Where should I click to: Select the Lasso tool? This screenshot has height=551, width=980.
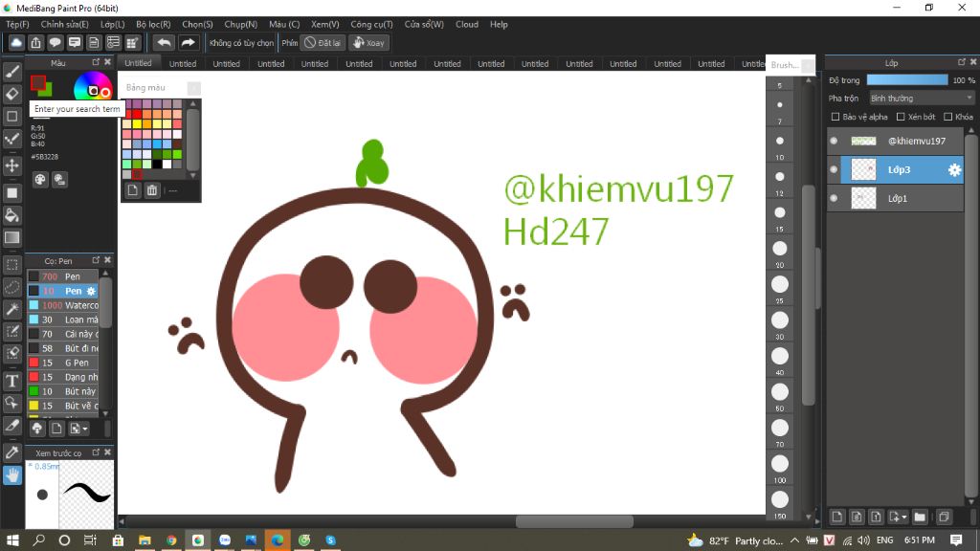(11, 287)
